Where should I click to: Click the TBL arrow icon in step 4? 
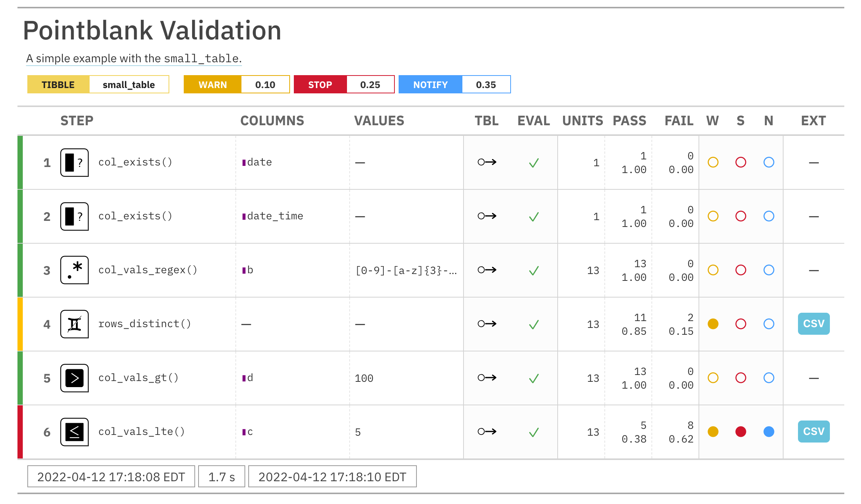click(x=487, y=324)
